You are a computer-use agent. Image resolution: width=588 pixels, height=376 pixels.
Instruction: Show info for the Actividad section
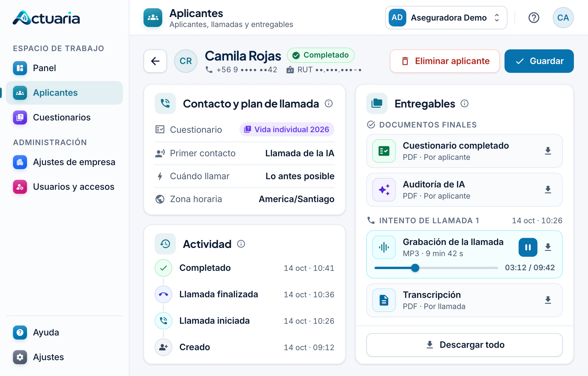click(x=241, y=244)
